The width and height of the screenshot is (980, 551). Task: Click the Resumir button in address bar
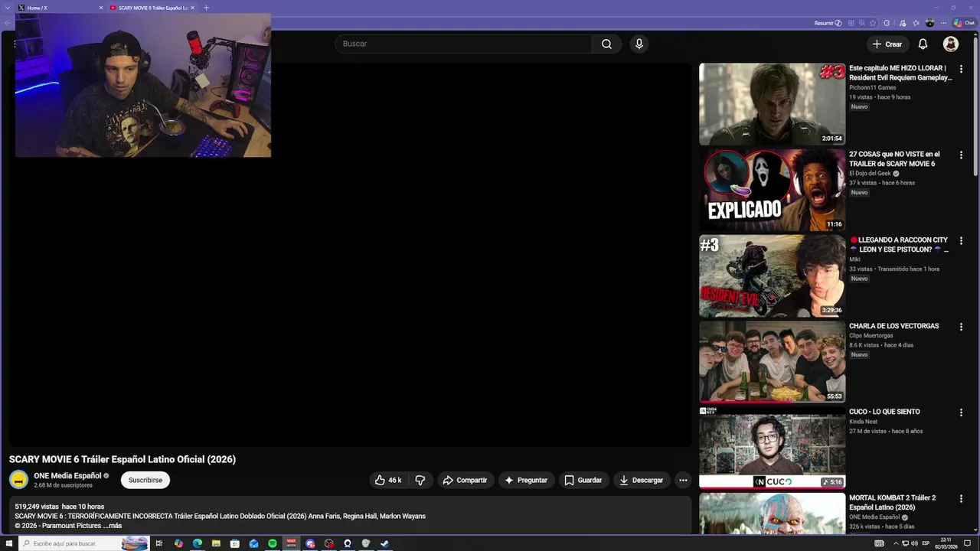click(828, 23)
